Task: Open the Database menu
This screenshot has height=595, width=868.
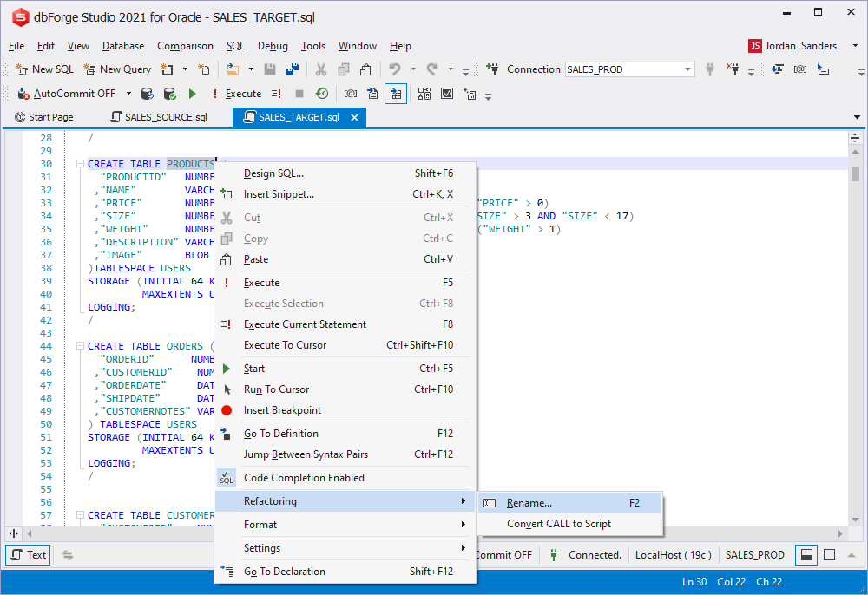Action: [x=123, y=46]
